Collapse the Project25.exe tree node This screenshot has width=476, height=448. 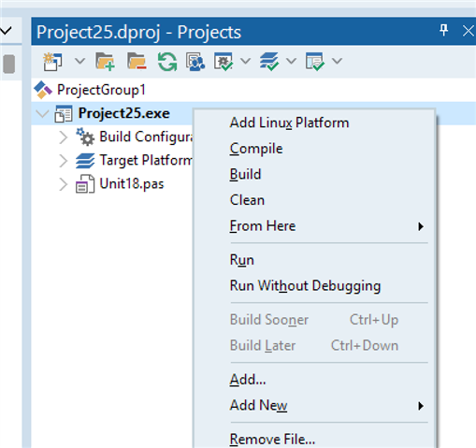point(42,113)
